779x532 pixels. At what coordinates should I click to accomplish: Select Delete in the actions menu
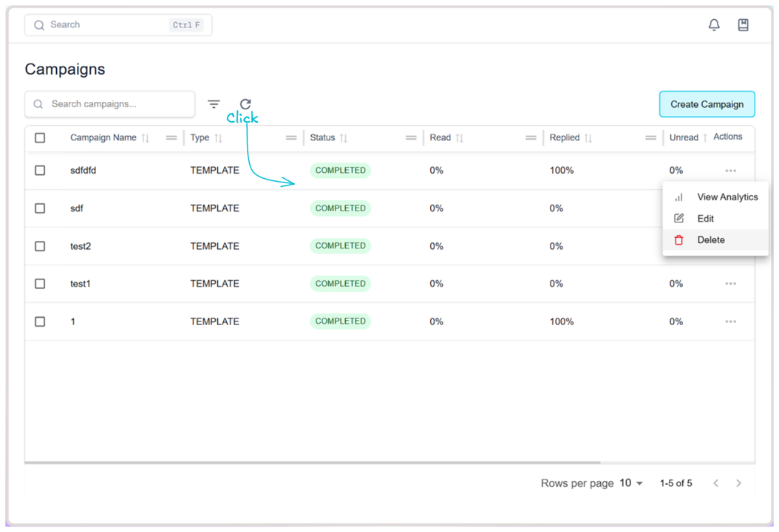tap(710, 240)
